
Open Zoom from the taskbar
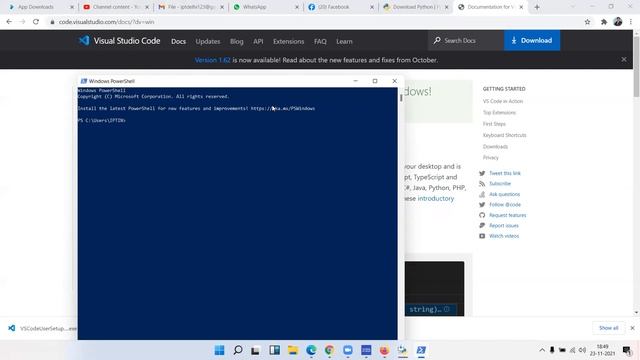click(348, 350)
